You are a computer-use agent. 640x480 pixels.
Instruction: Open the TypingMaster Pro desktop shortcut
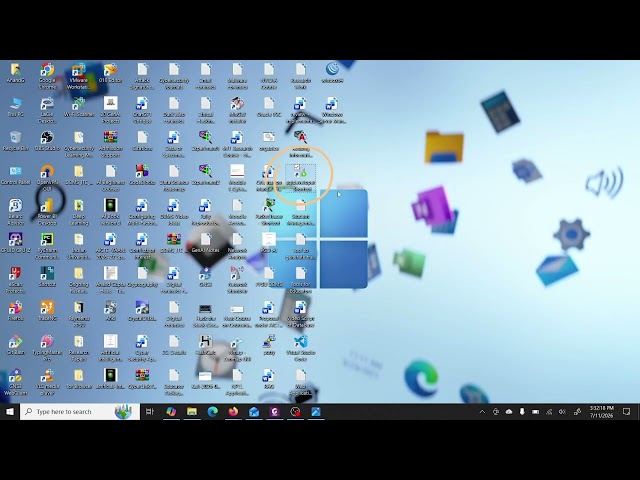(47, 347)
